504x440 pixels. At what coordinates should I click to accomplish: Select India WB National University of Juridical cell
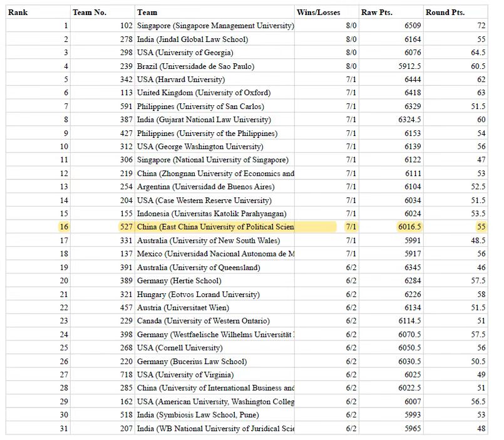[x=214, y=429]
